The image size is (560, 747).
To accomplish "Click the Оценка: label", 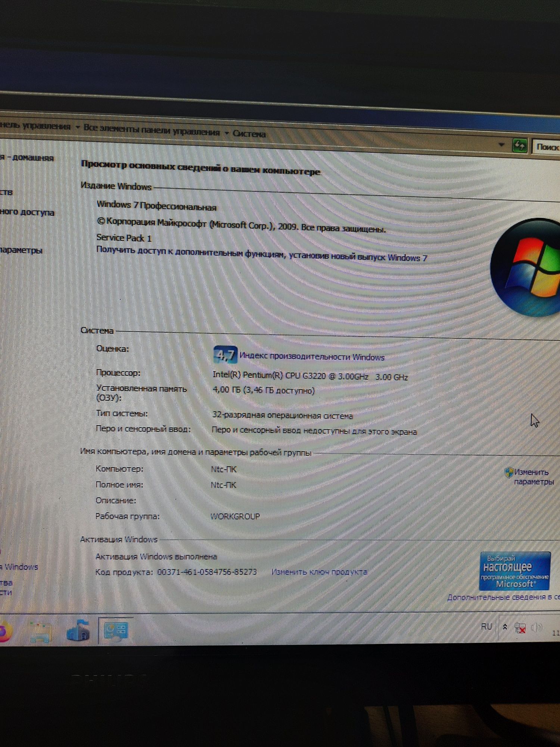I will (112, 348).
